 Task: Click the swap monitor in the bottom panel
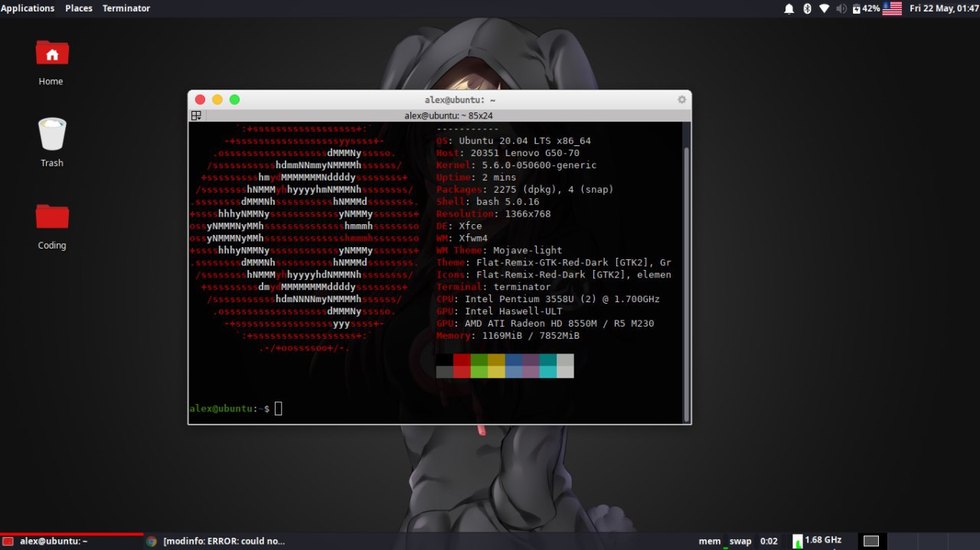coord(740,541)
